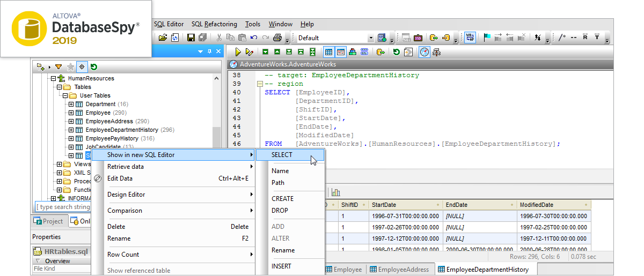Open the browser panel dropdown arrow
The width and height of the screenshot is (644, 276).
[200, 51]
